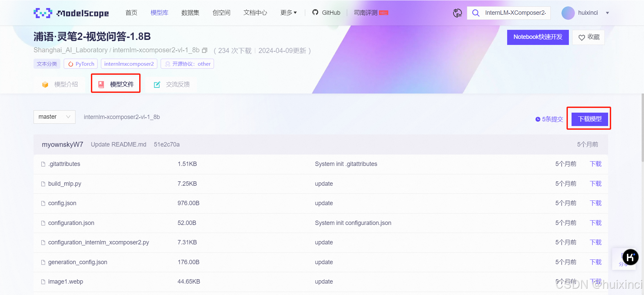Screen dimensions: 644x295
Task: Click the build_mlp.py file icon
Action: [43, 184]
